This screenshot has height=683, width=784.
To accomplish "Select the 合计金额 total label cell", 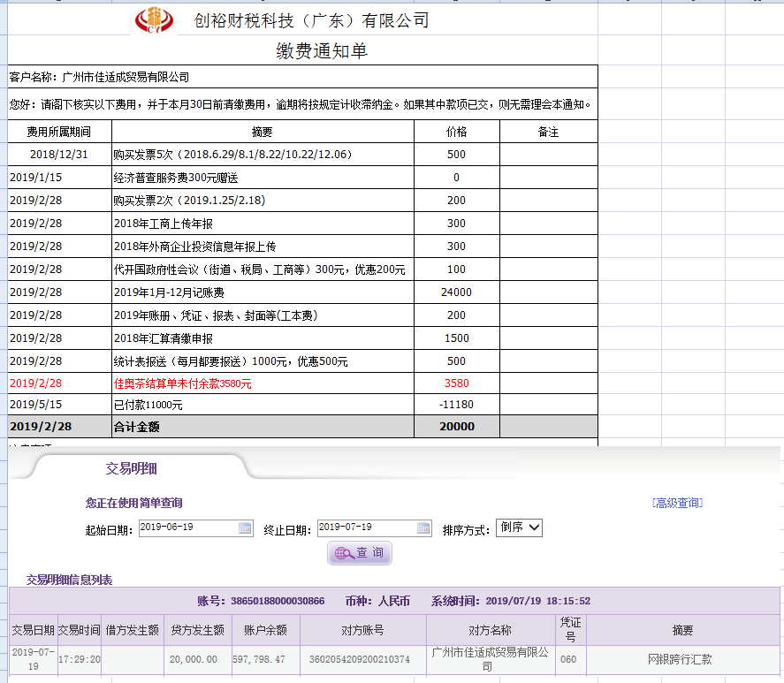I will [263, 427].
